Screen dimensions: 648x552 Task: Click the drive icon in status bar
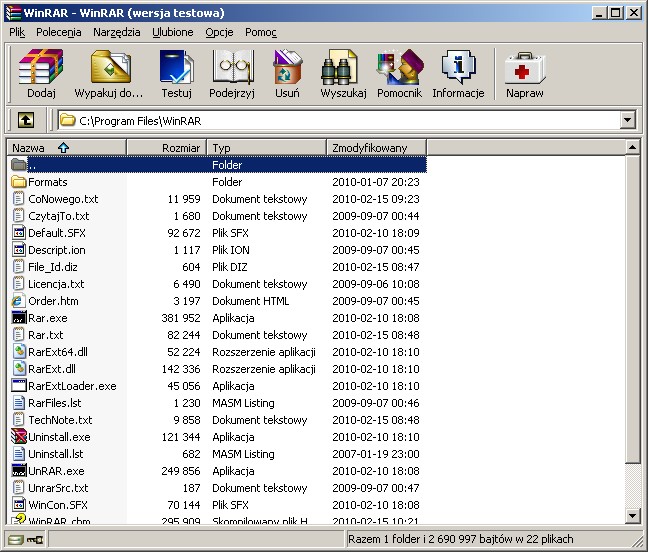coord(16,540)
